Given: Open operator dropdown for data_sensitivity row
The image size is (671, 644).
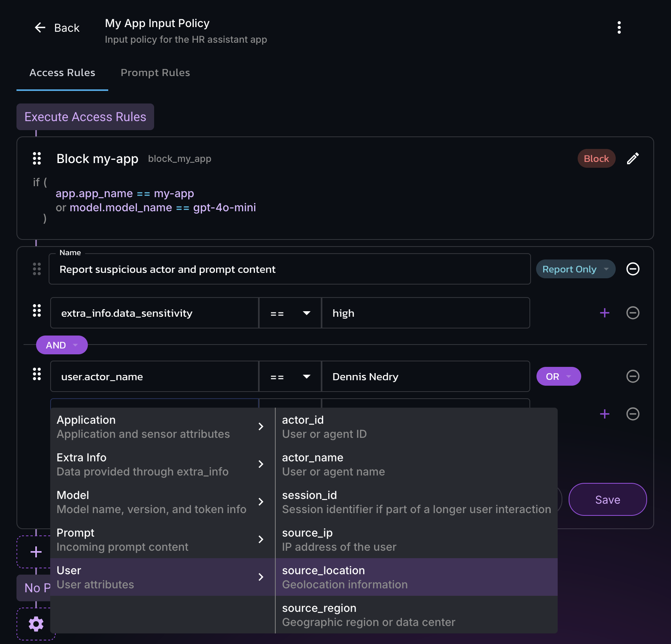Looking at the screenshot, I should (290, 313).
